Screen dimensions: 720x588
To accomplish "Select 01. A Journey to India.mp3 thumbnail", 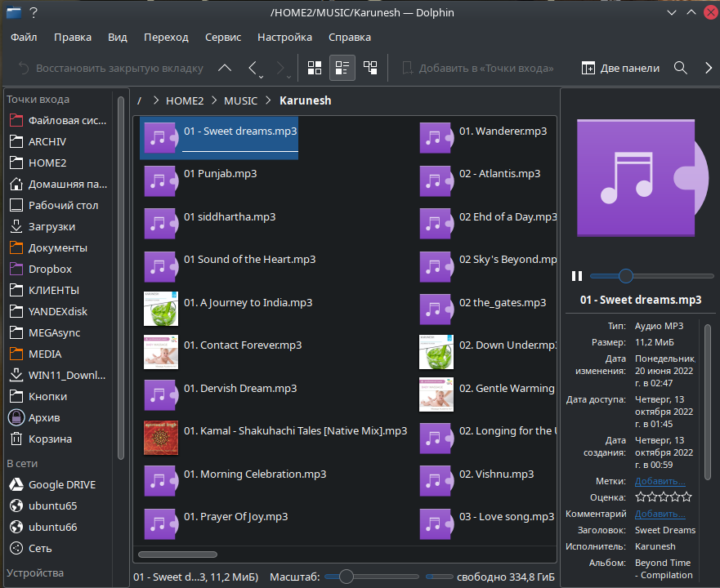I will point(161,309).
